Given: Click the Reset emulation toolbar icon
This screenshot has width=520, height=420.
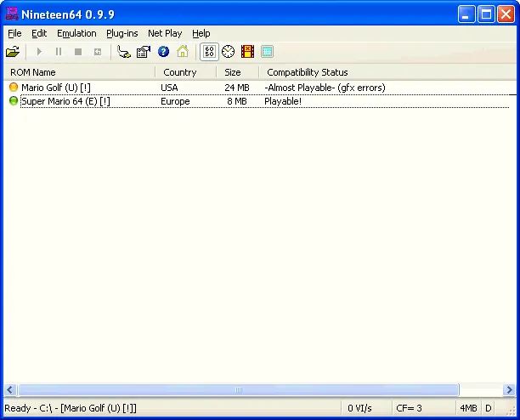Looking at the screenshot, I should 98,52.
